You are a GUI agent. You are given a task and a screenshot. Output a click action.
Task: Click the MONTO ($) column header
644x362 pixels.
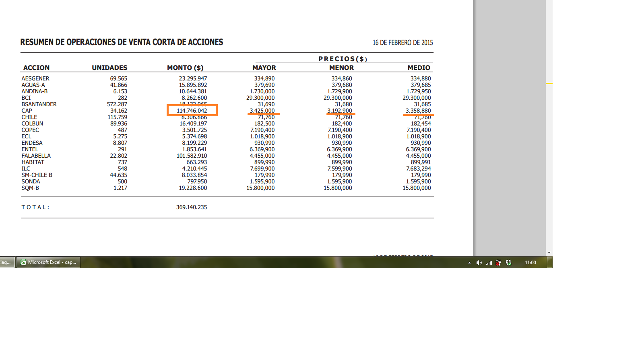pos(185,68)
